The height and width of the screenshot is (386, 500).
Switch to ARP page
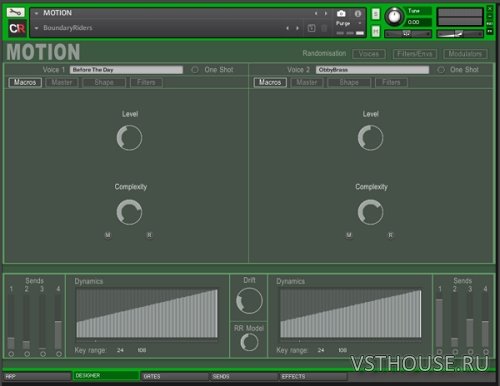click(x=37, y=376)
